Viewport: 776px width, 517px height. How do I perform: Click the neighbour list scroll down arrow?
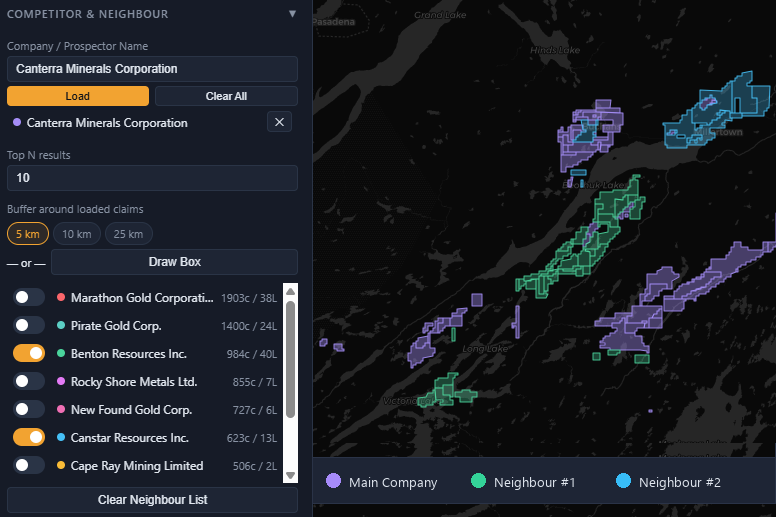291,475
